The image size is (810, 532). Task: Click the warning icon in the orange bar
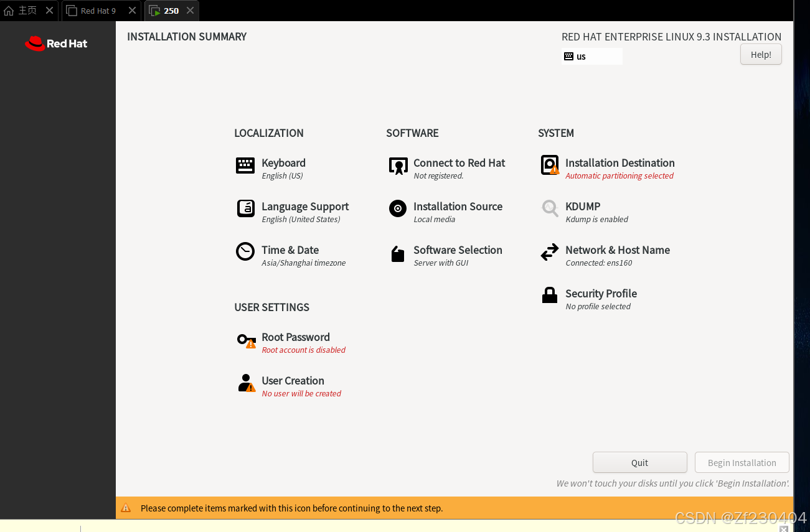pos(126,508)
